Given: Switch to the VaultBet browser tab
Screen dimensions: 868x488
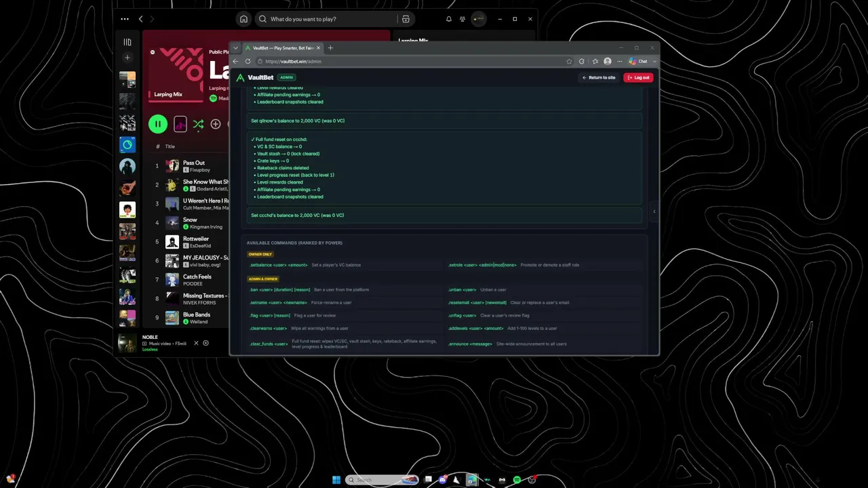Looking at the screenshot, I should [282, 48].
